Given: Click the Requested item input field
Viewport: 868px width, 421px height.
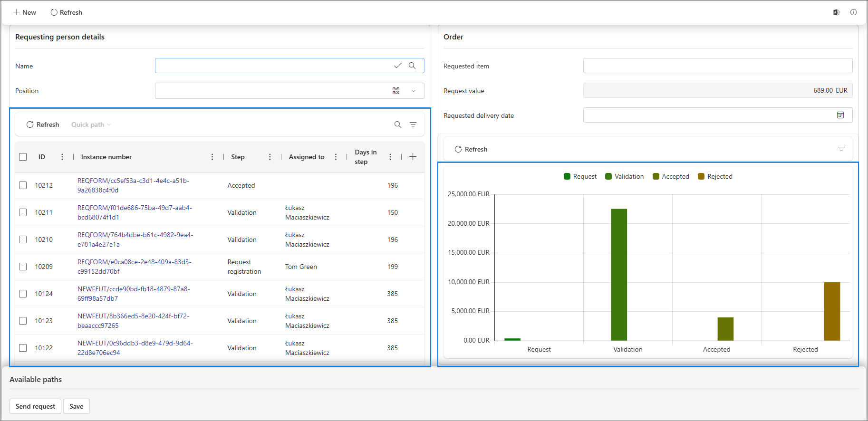Looking at the screenshot, I should [x=718, y=66].
